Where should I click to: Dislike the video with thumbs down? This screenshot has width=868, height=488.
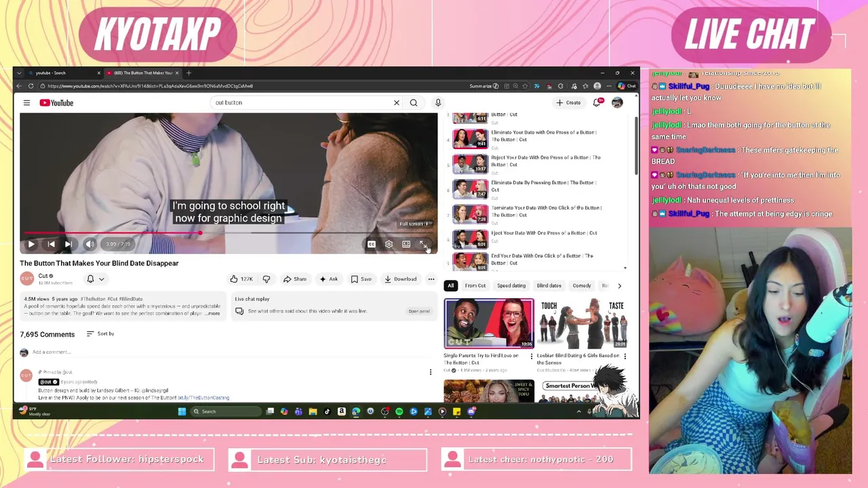tap(267, 279)
